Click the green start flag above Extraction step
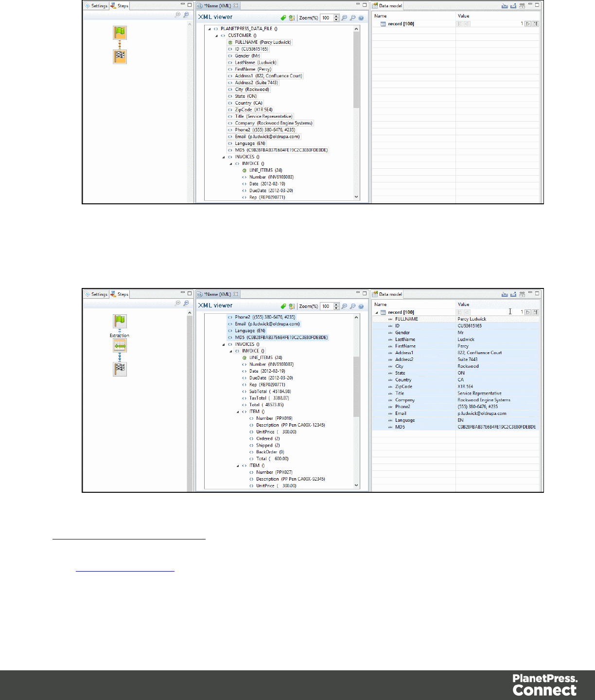The width and height of the screenshot is (595, 700). click(120, 321)
